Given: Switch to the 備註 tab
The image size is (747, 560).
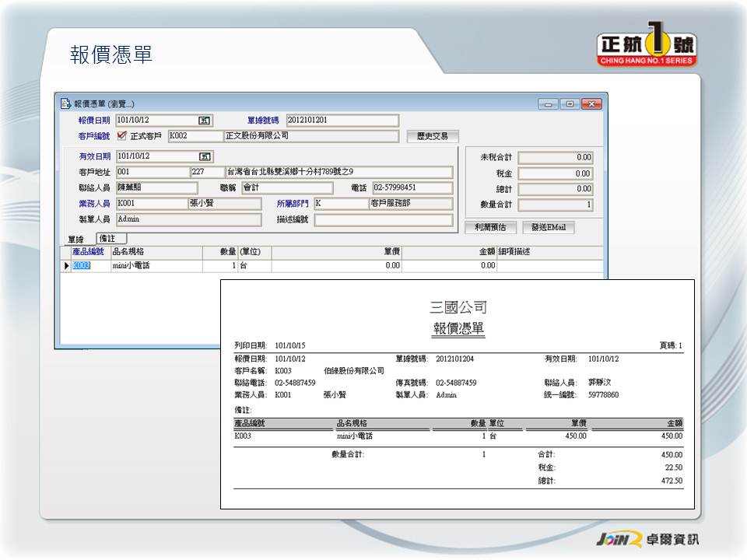Looking at the screenshot, I should click(x=107, y=238).
